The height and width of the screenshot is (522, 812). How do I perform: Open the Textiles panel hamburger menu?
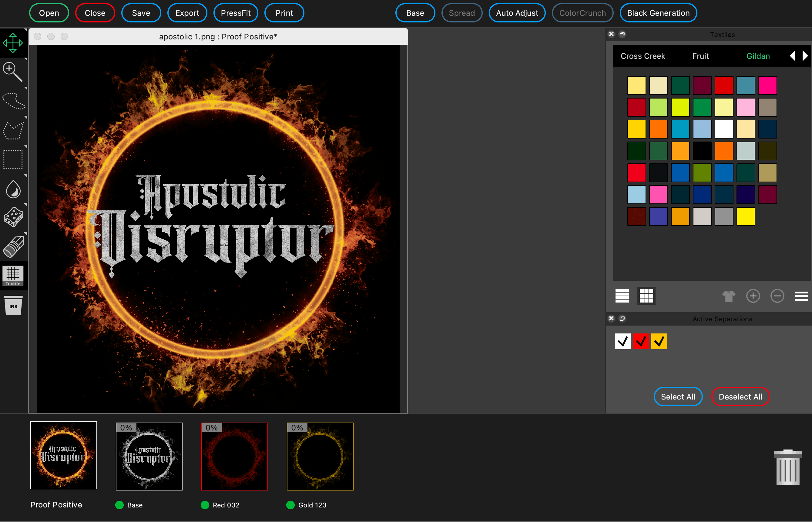tap(801, 296)
